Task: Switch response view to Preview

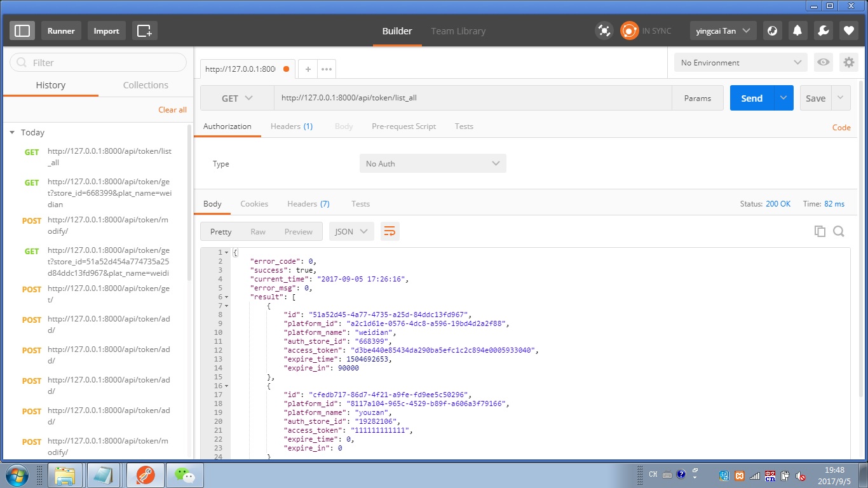Action: click(x=299, y=231)
